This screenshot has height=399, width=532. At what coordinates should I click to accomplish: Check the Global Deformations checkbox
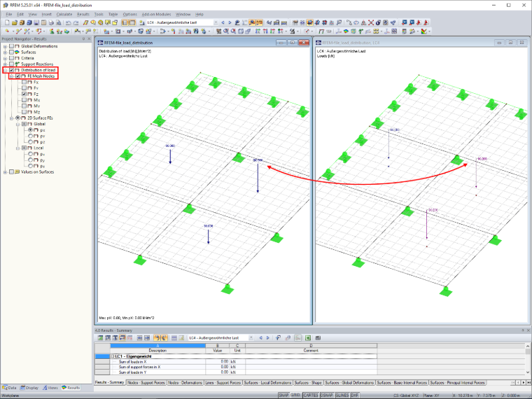click(x=11, y=46)
